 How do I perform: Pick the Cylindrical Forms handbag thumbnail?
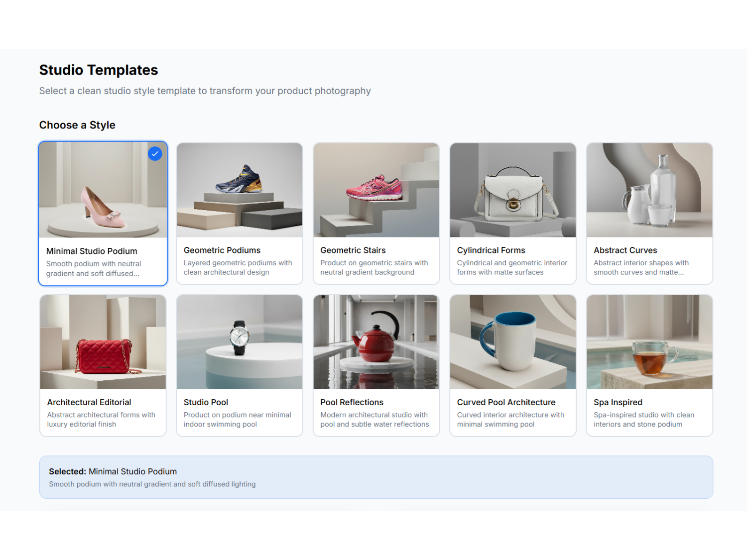pos(513,190)
